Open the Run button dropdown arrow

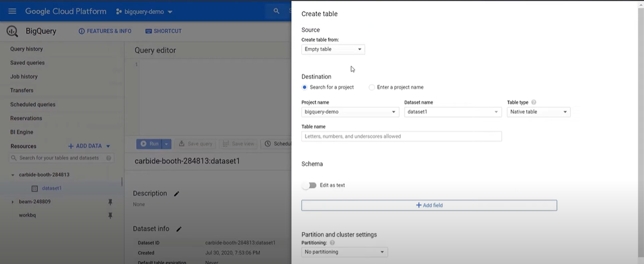coord(166,143)
